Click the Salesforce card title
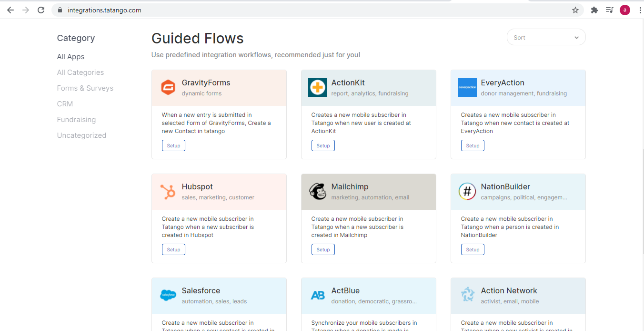 (x=201, y=291)
